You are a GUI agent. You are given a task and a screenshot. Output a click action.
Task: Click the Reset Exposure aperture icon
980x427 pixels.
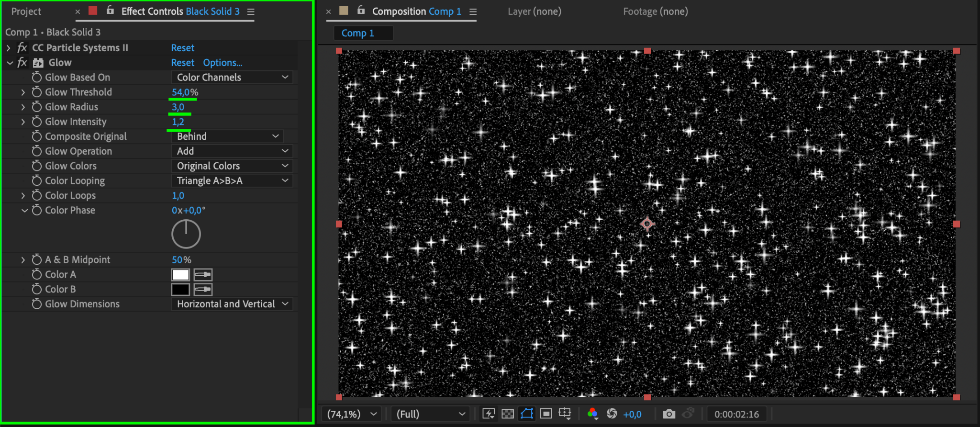tap(612, 414)
